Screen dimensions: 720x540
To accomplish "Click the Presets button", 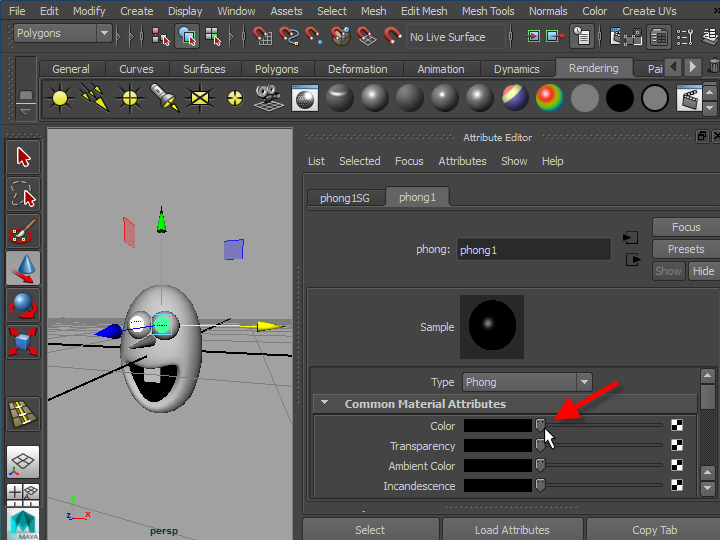I will (x=685, y=249).
